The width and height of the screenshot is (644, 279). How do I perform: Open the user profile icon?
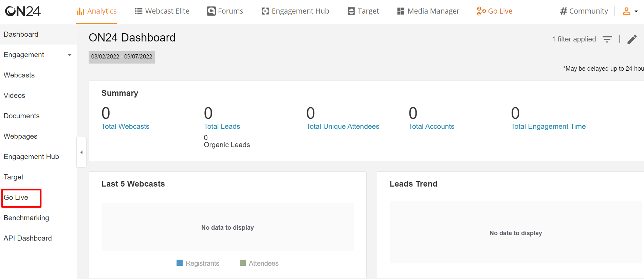[626, 11]
